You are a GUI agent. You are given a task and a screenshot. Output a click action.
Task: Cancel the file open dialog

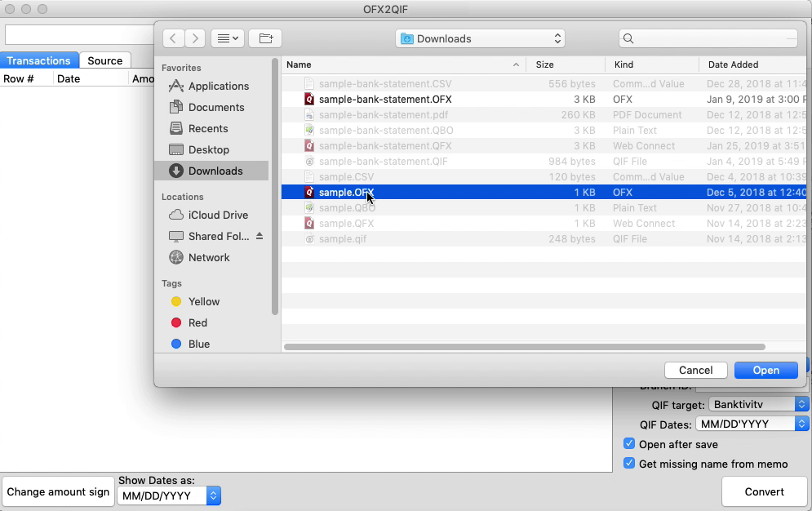pos(695,370)
